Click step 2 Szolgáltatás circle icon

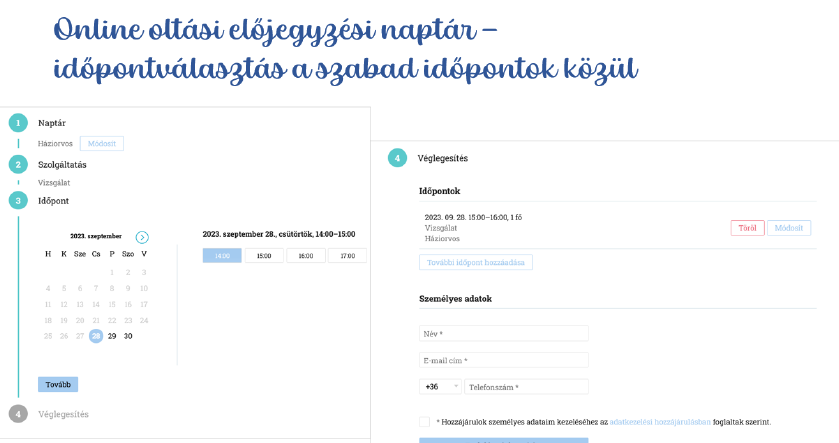tap(18, 164)
